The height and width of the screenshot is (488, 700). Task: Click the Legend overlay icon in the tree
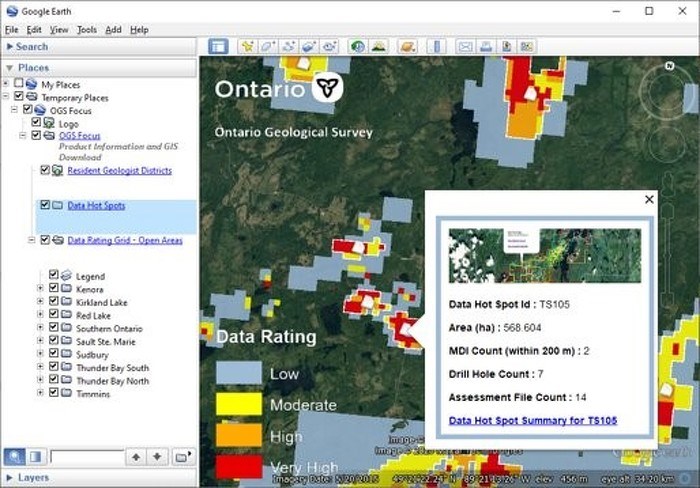(66, 275)
